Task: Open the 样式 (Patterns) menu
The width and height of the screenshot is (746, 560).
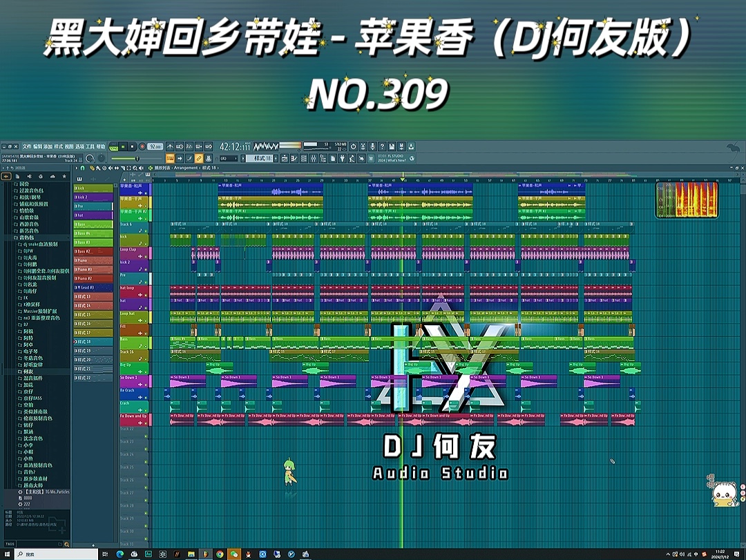Action: point(58,146)
